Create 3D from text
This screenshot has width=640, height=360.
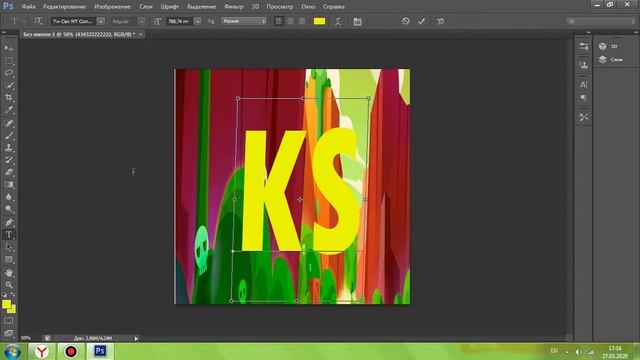tap(440, 21)
